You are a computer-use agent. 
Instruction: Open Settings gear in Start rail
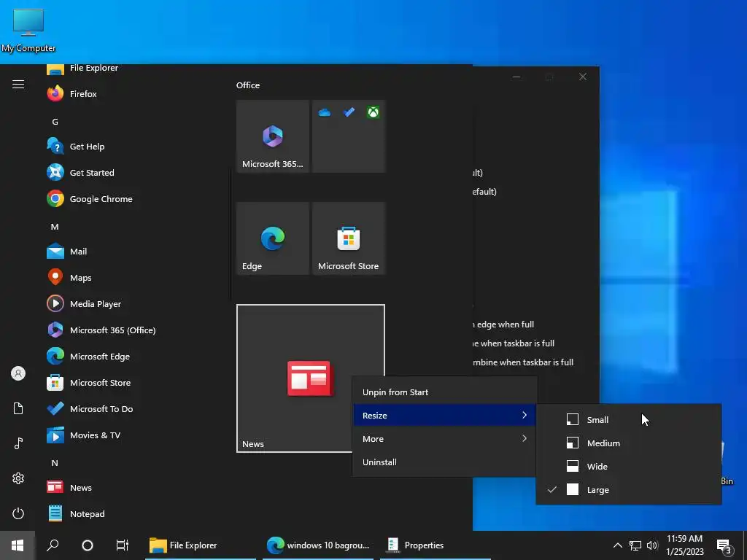click(x=18, y=478)
